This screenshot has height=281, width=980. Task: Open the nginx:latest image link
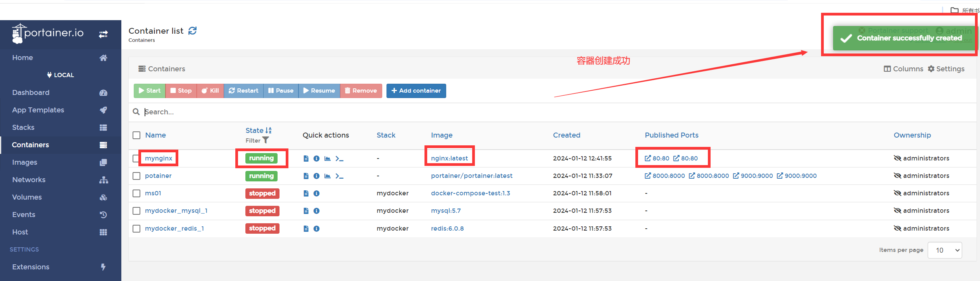[x=450, y=159]
